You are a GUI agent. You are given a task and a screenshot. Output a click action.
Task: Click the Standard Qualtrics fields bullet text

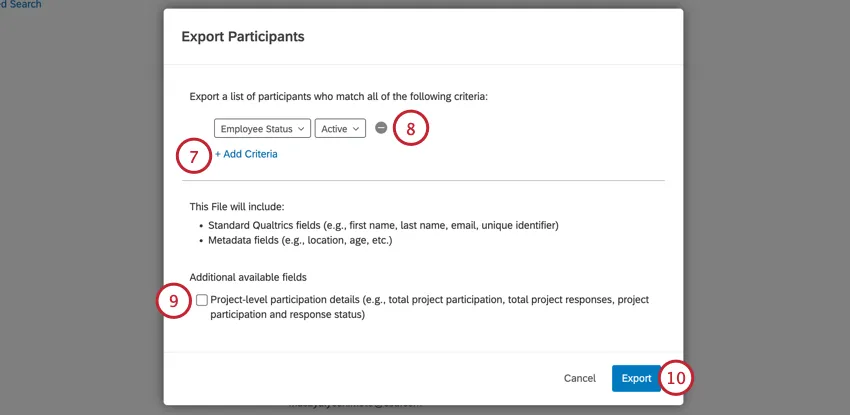click(384, 225)
